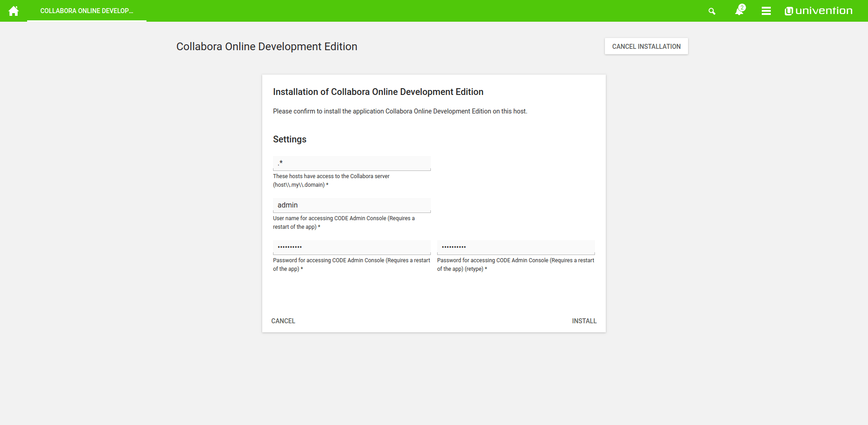The width and height of the screenshot is (868, 425).
Task: Click the password retype field label
Action: 516,264
